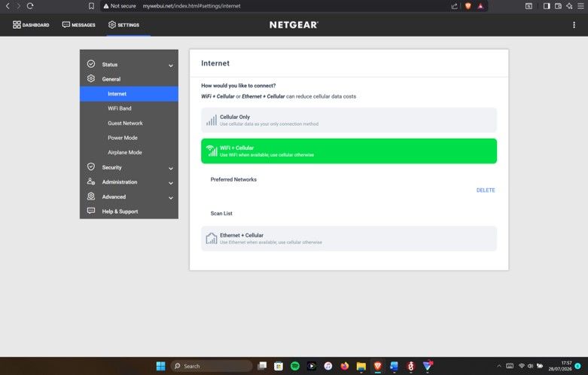Image resolution: width=588 pixels, height=375 pixels.
Task: Open the three-dot overflow menu
Action: [574, 25]
